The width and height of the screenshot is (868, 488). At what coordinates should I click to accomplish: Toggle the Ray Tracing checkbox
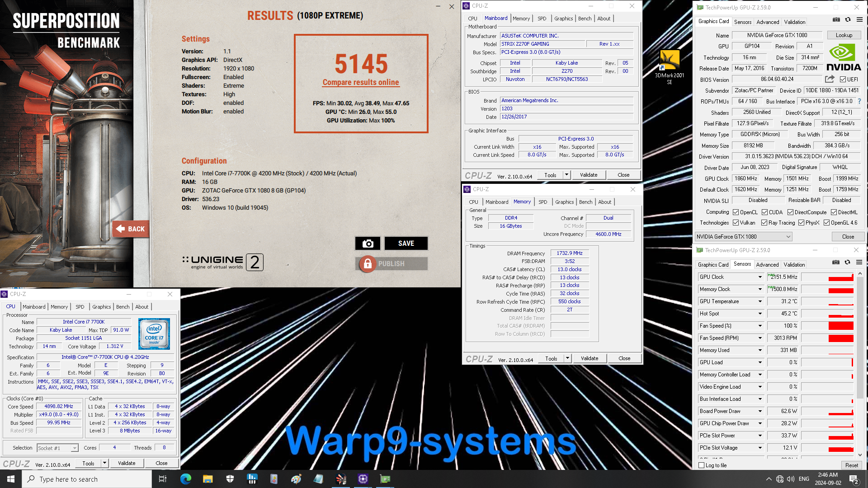764,223
